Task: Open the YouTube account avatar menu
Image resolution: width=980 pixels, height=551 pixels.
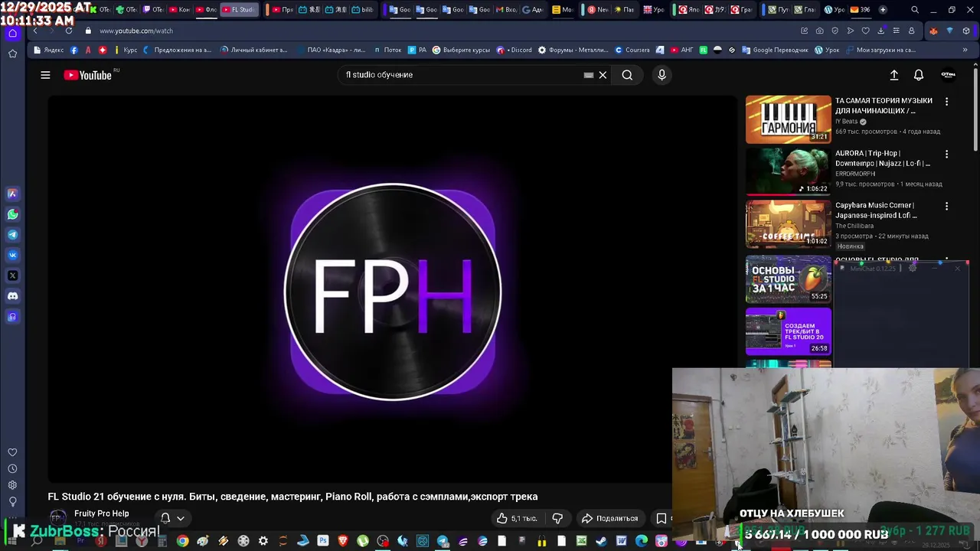Action: point(948,75)
